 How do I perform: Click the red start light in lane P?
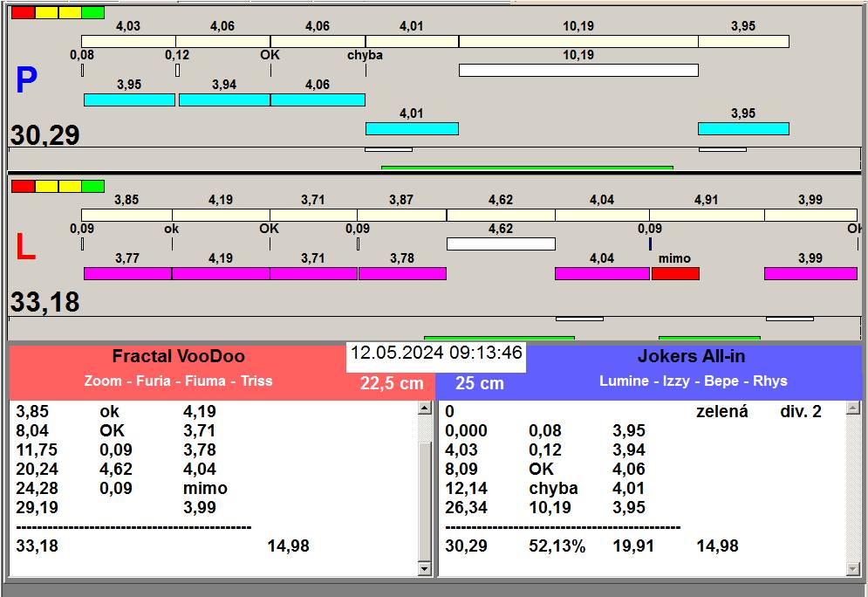coord(24,13)
